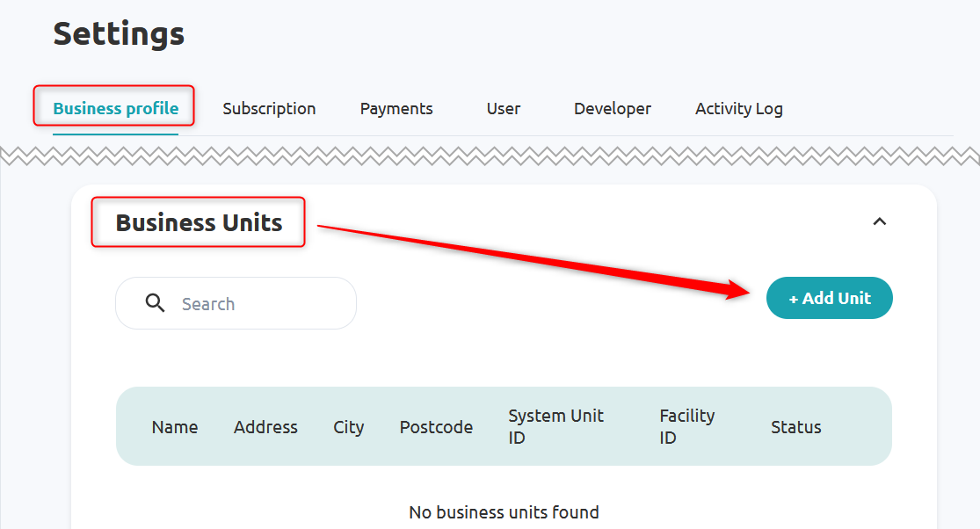
Task: Select the User tab
Action: click(504, 109)
